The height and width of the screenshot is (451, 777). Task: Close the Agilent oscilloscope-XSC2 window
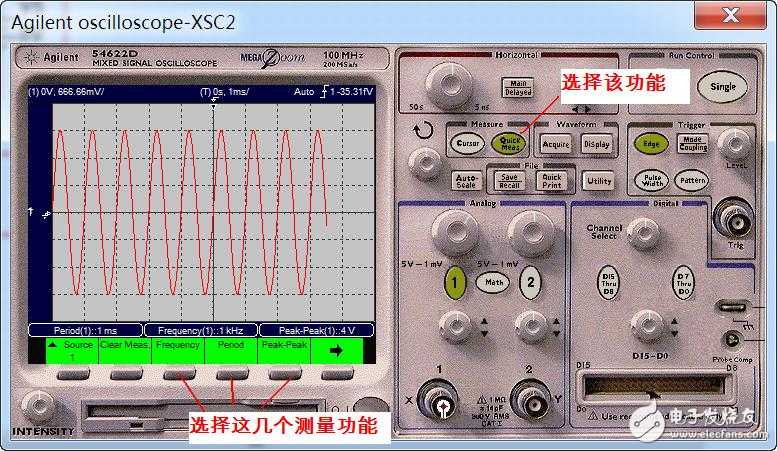(730, 15)
